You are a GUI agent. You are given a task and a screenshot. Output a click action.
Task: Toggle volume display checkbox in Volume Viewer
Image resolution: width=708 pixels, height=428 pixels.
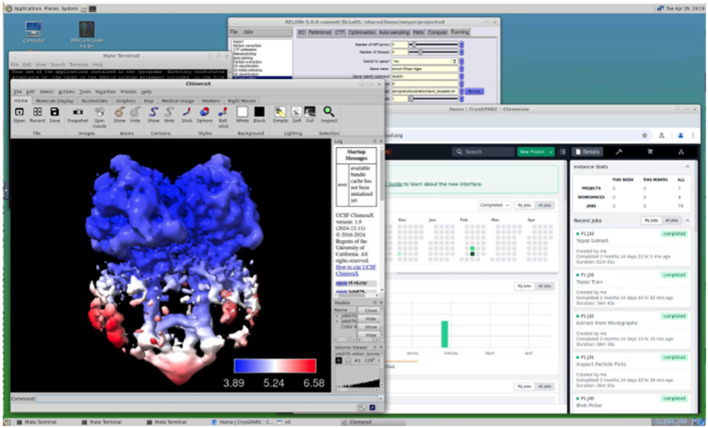tap(339, 360)
